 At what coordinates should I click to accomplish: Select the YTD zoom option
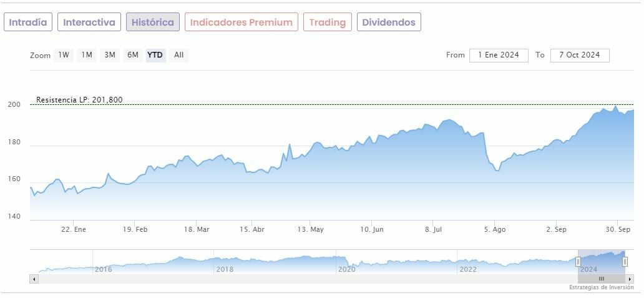155,55
